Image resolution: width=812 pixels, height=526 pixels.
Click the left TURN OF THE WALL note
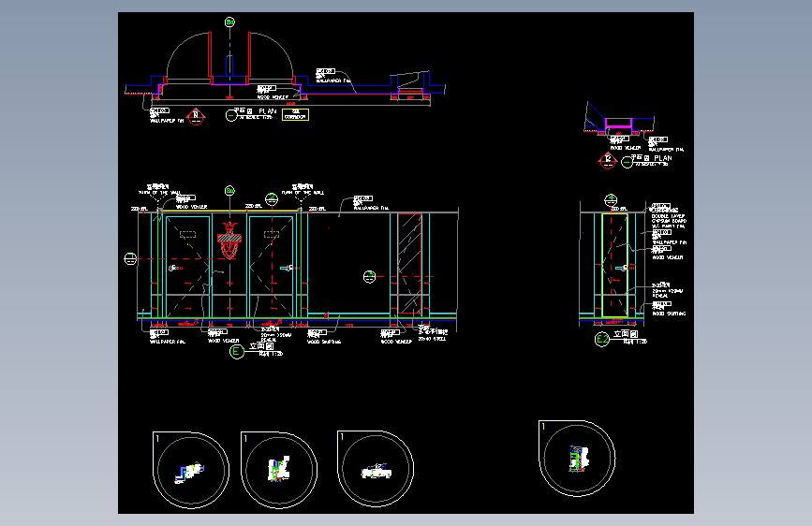click(159, 193)
